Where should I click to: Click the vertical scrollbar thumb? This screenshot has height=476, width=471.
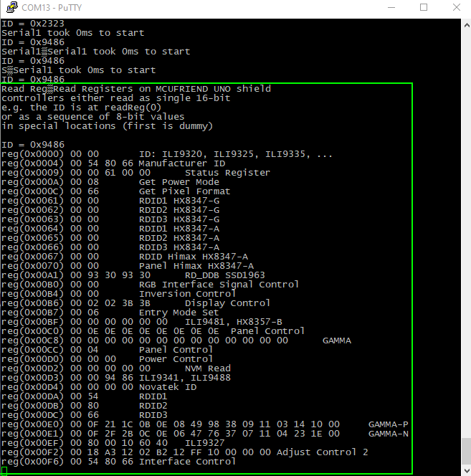point(467,451)
